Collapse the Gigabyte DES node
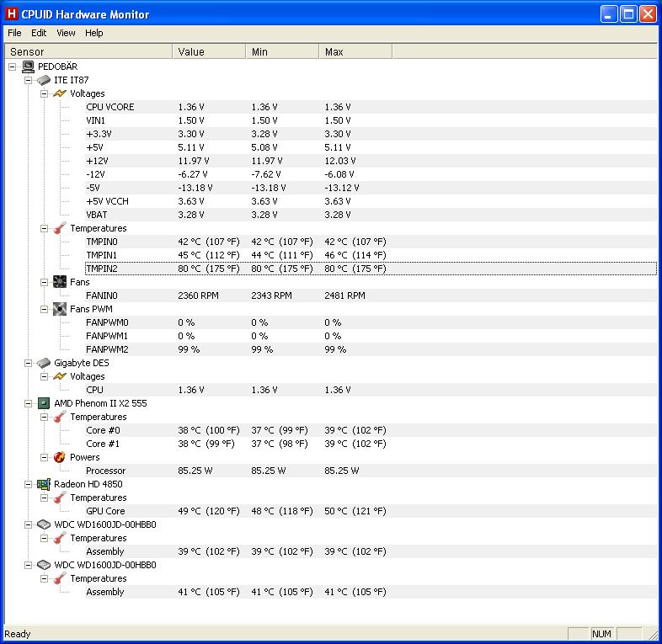The width and height of the screenshot is (662, 644). tap(29, 363)
